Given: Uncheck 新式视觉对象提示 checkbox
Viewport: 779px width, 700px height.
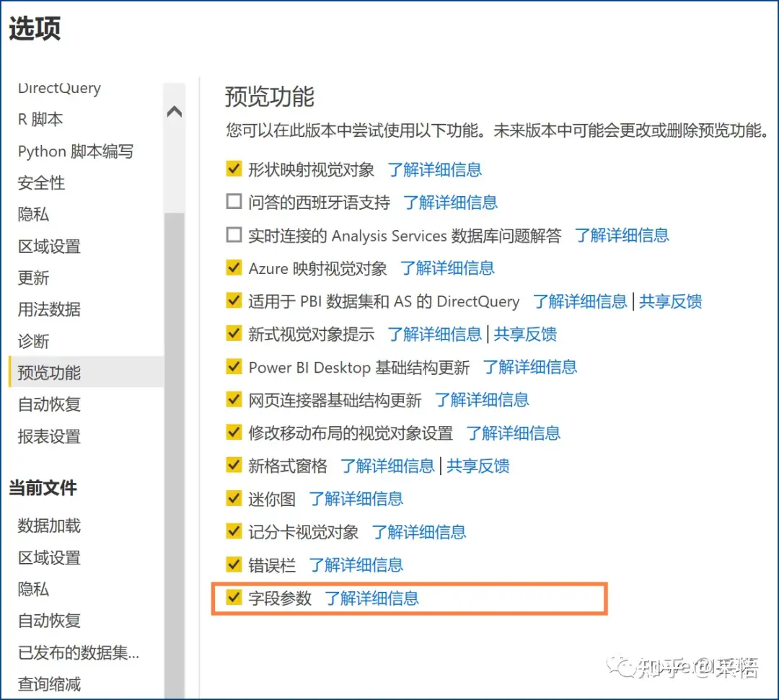Looking at the screenshot, I should [234, 333].
